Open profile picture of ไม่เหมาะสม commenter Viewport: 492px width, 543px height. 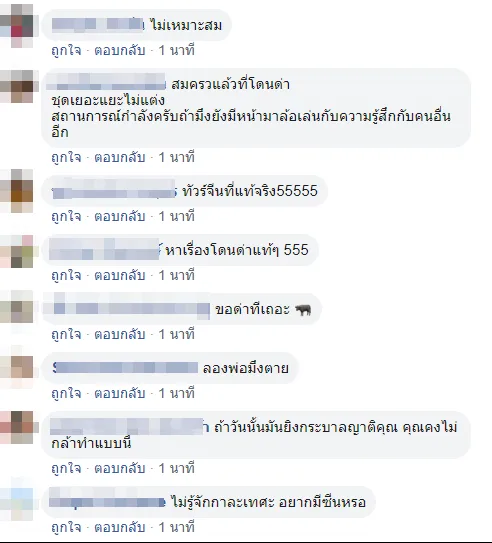pyautogui.click(x=17, y=25)
